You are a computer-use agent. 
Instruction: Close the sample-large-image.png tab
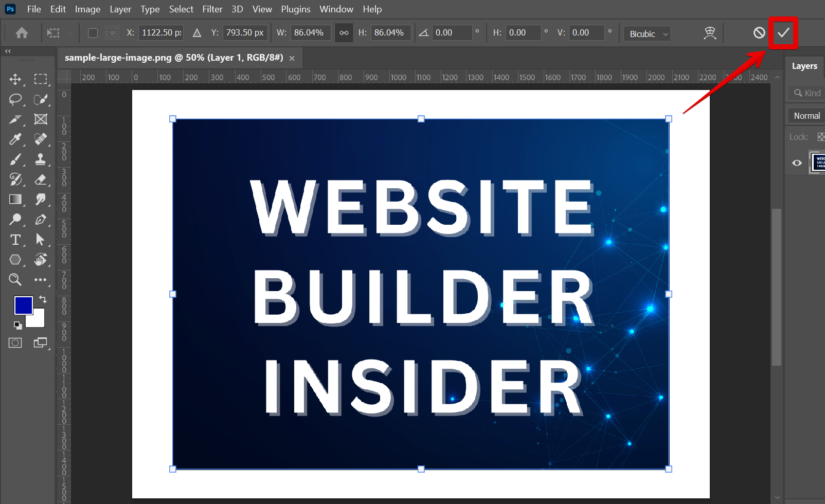[292, 58]
